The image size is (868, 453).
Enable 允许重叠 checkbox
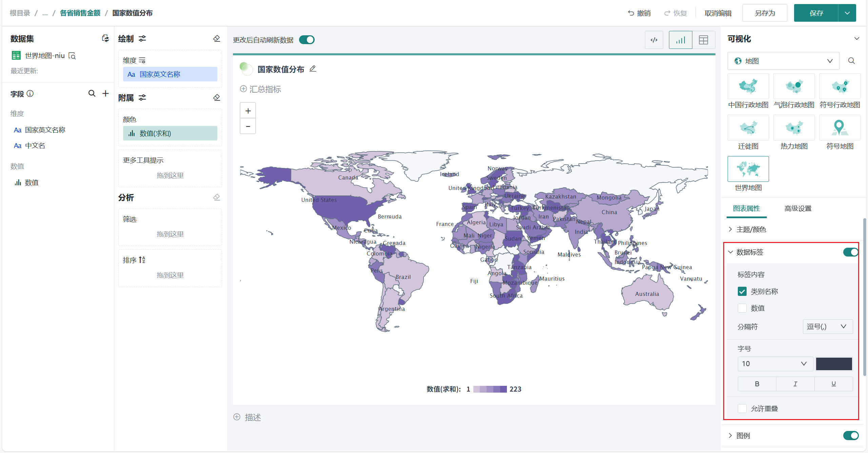(742, 409)
